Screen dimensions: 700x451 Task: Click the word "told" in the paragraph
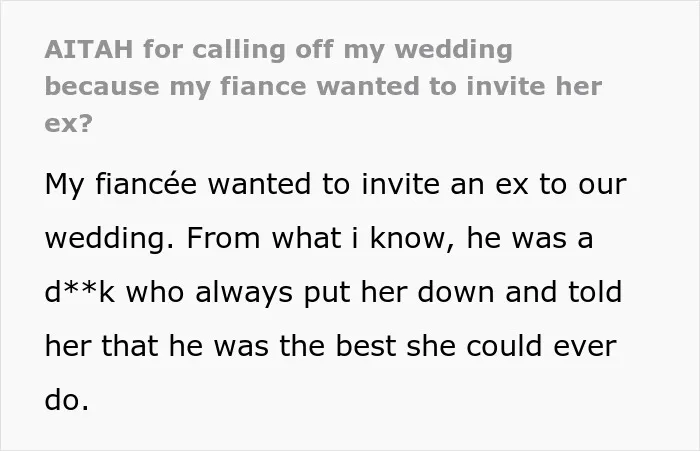tap(595, 292)
